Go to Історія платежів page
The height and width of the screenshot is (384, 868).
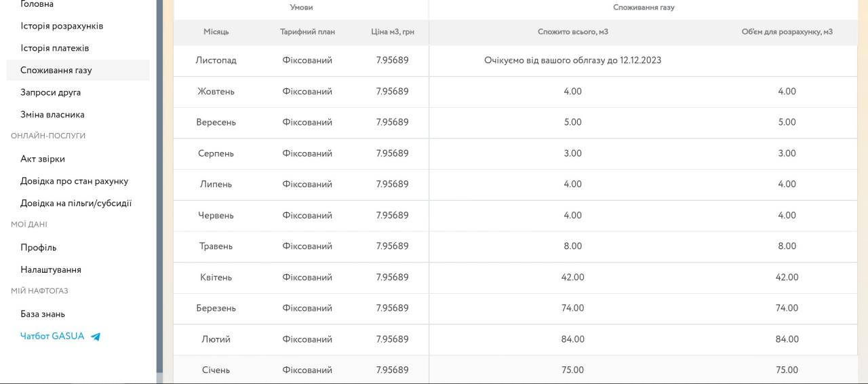tap(54, 48)
